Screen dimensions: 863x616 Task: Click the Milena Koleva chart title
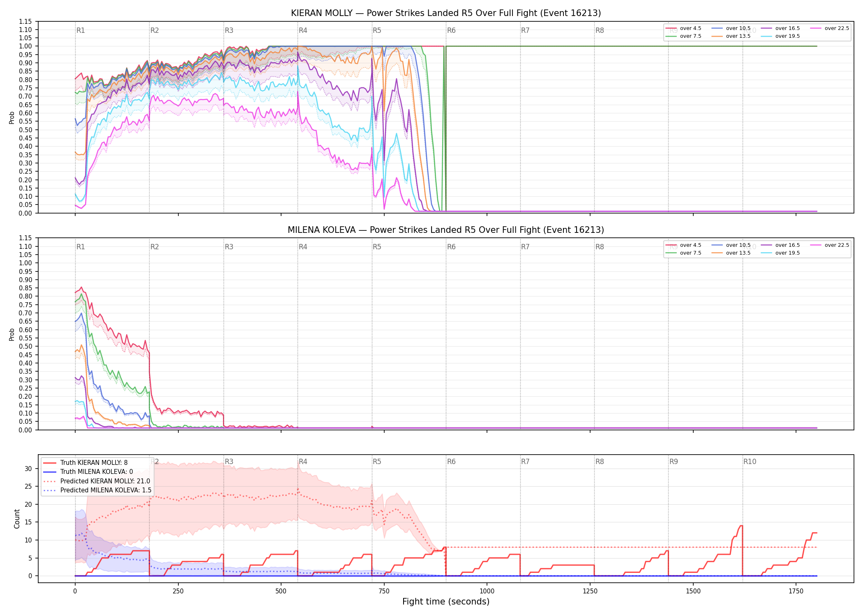pyautogui.click(x=446, y=230)
